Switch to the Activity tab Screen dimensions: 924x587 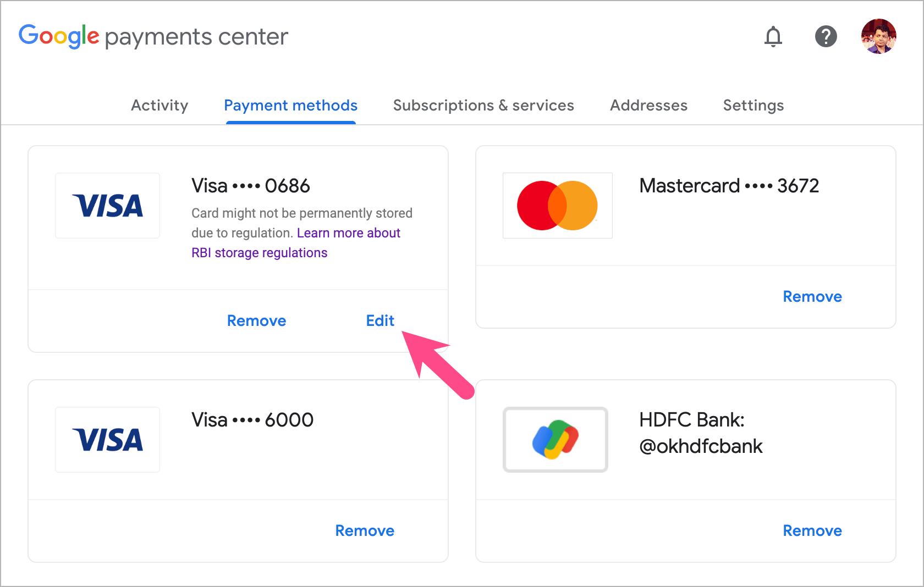click(159, 105)
